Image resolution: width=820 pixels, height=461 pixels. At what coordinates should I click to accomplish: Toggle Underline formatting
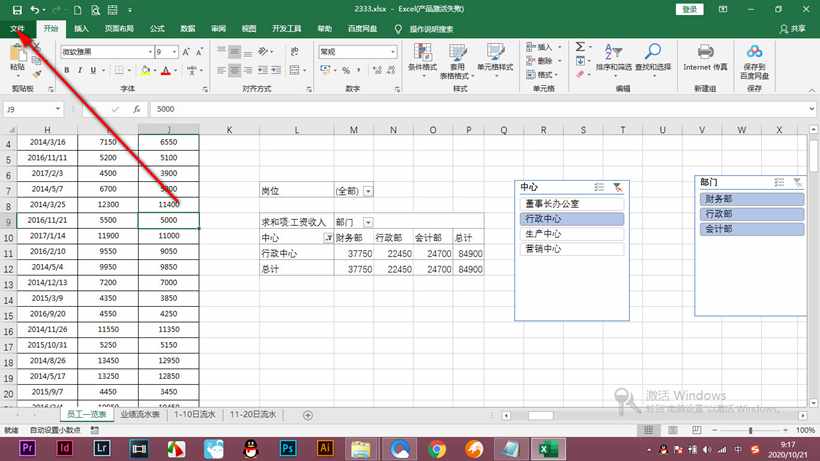tap(93, 70)
